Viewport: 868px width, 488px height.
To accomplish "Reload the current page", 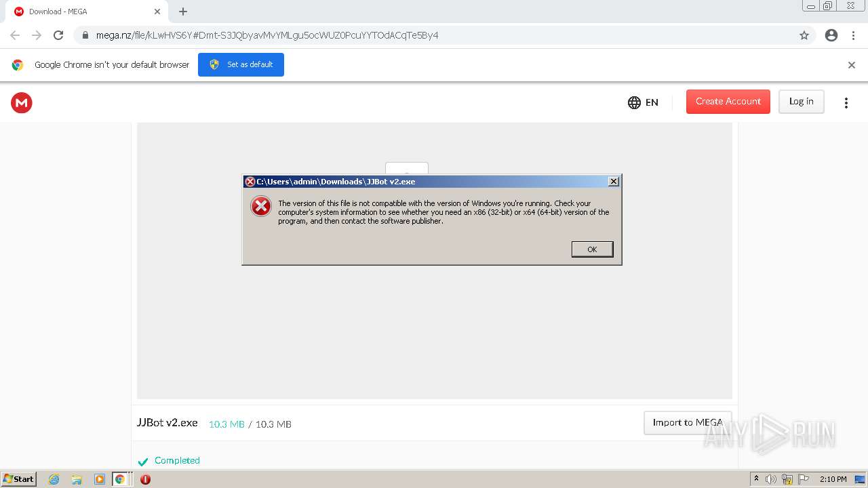I will pyautogui.click(x=58, y=35).
